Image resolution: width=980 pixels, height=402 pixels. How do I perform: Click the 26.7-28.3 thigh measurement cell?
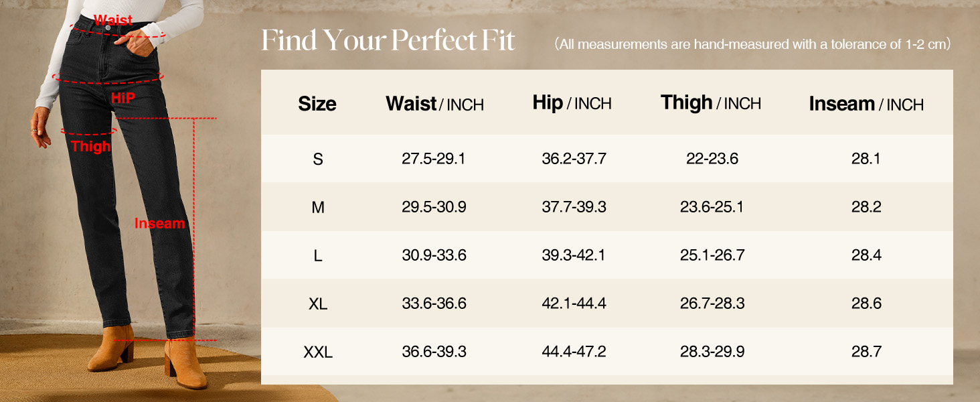(712, 304)
